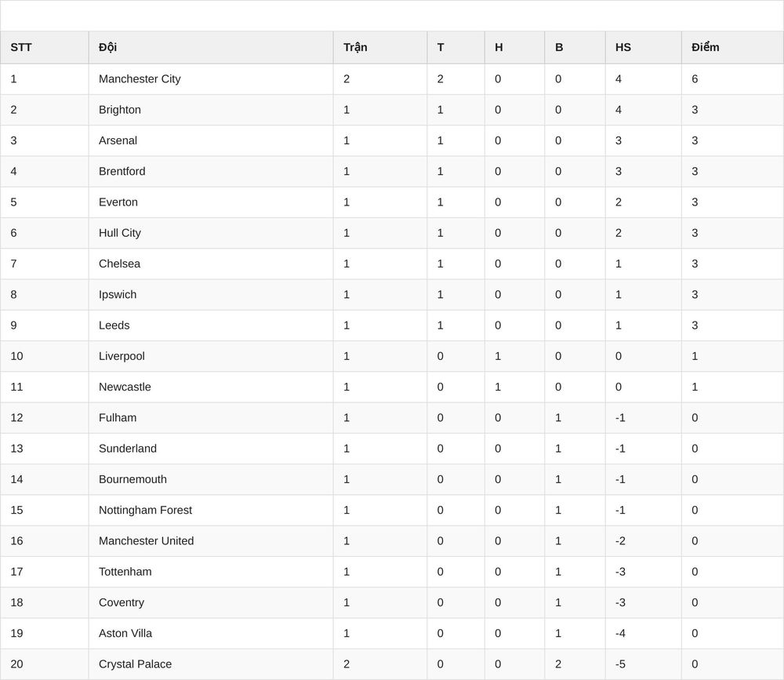Click the STT column header

click(x=21, y=47)
